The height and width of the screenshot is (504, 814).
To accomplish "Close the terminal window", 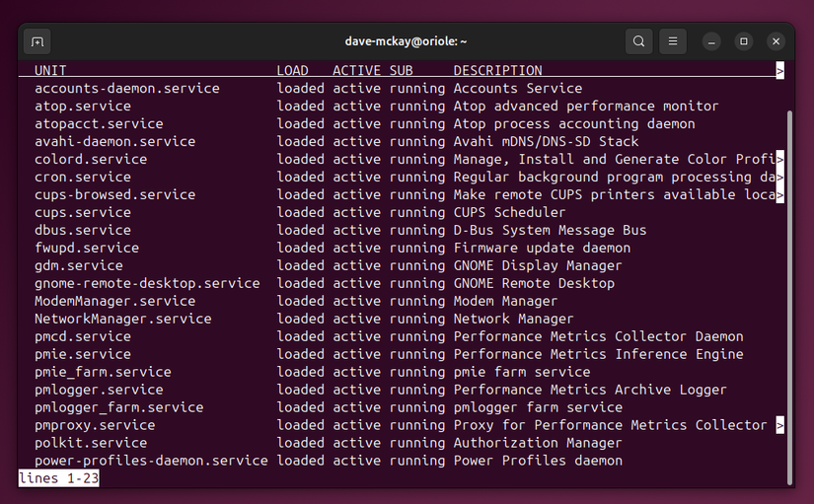I will point(777,41).
